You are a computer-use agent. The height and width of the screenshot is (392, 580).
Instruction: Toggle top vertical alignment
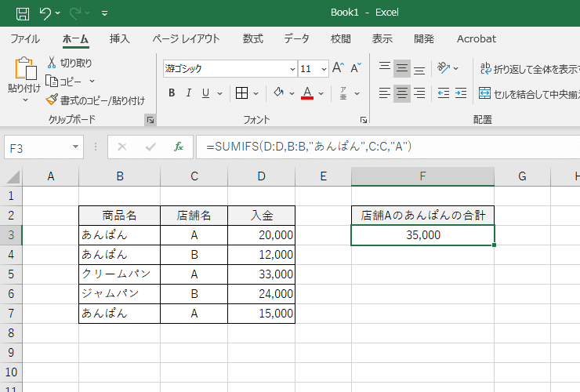(x=385, y=68)
